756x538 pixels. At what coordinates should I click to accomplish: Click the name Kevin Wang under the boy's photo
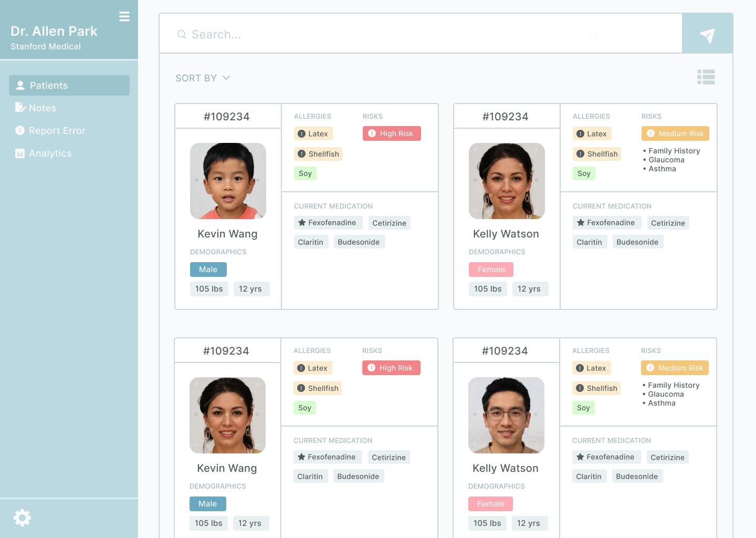tap(228, 234)
